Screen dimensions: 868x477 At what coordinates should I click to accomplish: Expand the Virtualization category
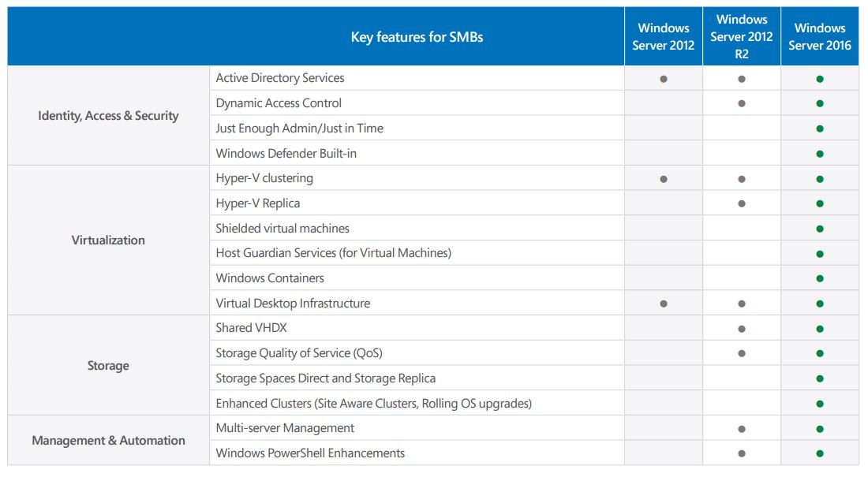(107, 240)
